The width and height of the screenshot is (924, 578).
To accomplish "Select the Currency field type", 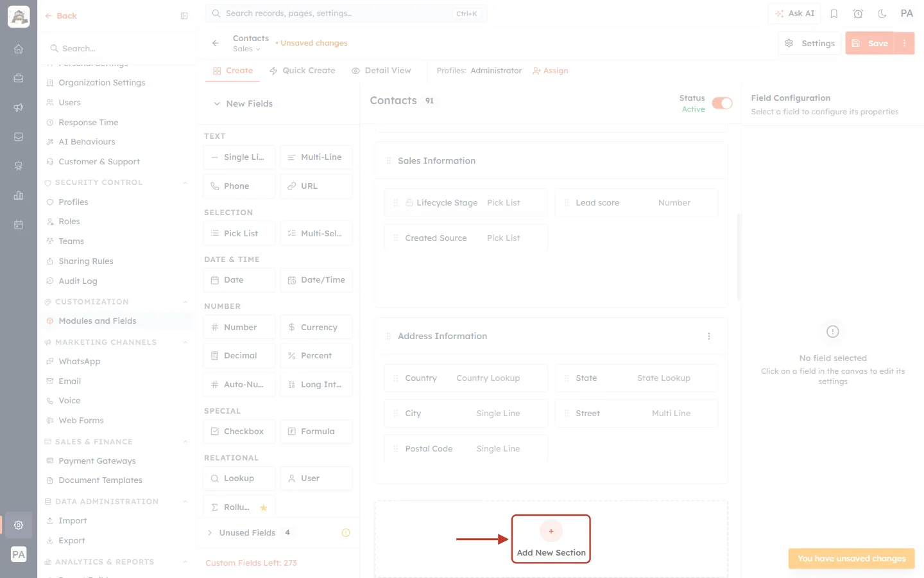I will (x=316, y=327).
